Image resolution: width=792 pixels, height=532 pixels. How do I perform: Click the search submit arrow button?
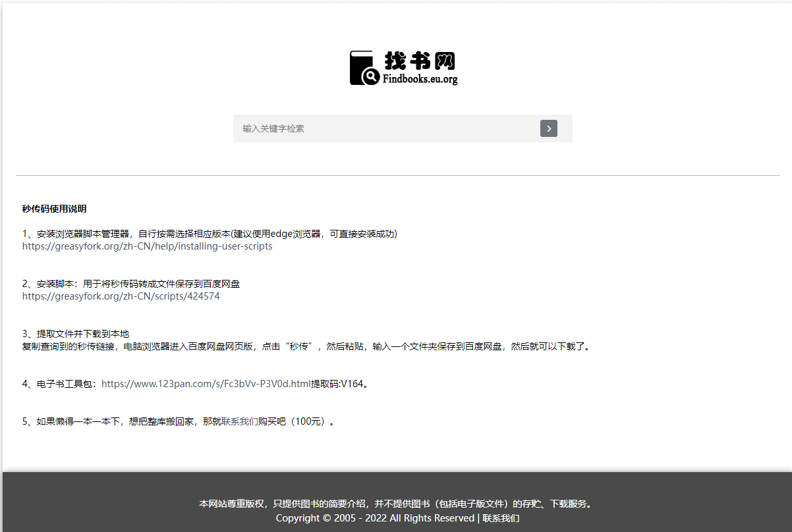click(x=548, y=128)
